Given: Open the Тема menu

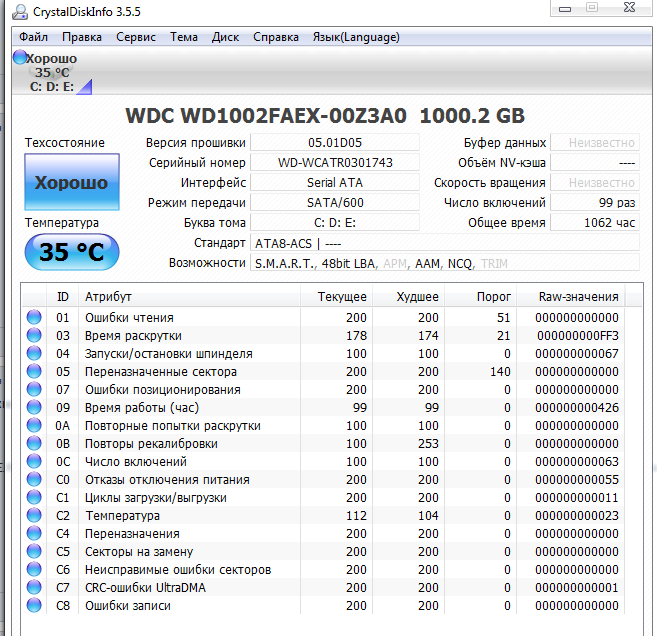Looking at the screenshot, I should (x=183, y=37).
